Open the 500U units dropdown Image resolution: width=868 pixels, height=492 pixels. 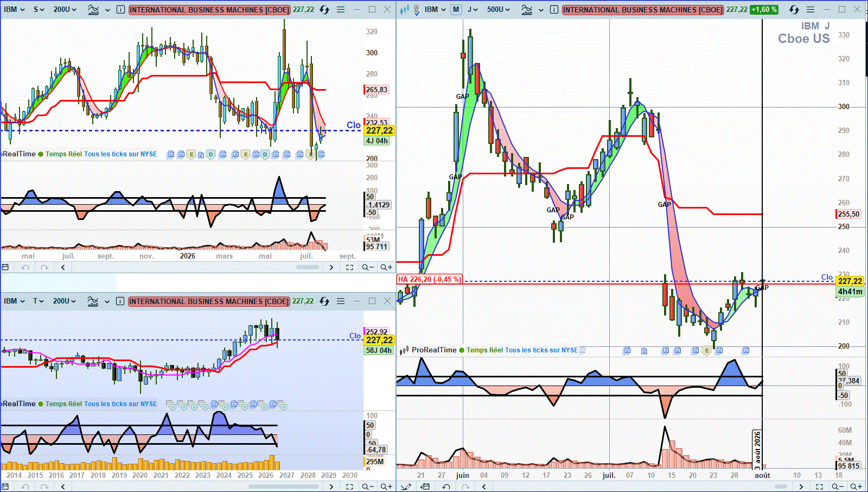point(498,9)
